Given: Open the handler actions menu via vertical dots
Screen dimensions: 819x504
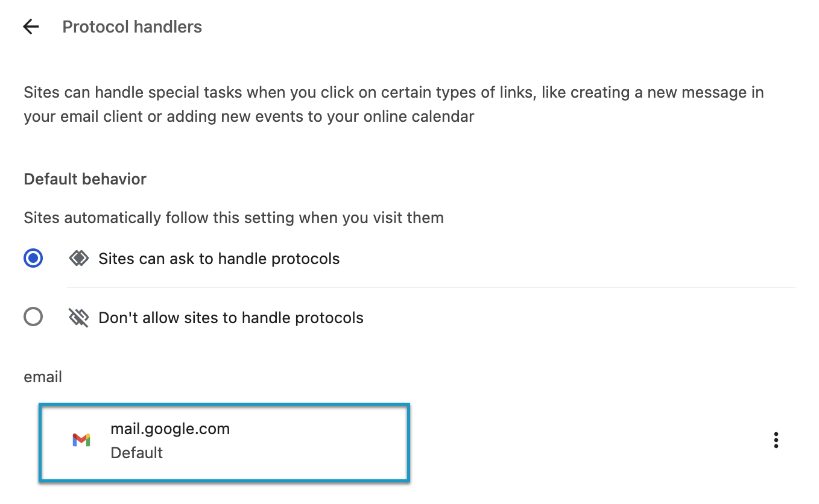Looking at the screenshot, I should click(776, 440).
